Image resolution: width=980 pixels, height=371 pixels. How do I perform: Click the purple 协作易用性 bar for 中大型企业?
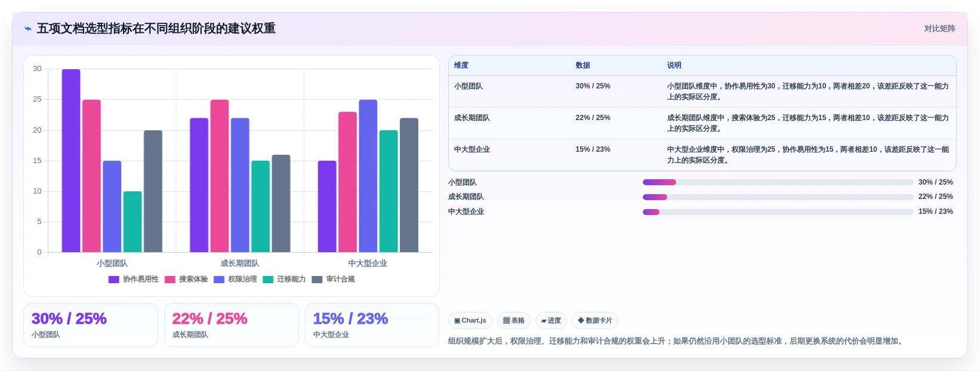(327, 207)
